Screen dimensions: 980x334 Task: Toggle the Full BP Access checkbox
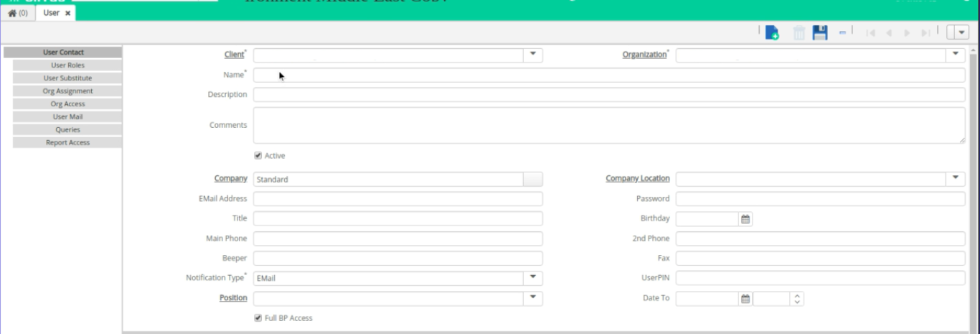click(x=258, y=317)
